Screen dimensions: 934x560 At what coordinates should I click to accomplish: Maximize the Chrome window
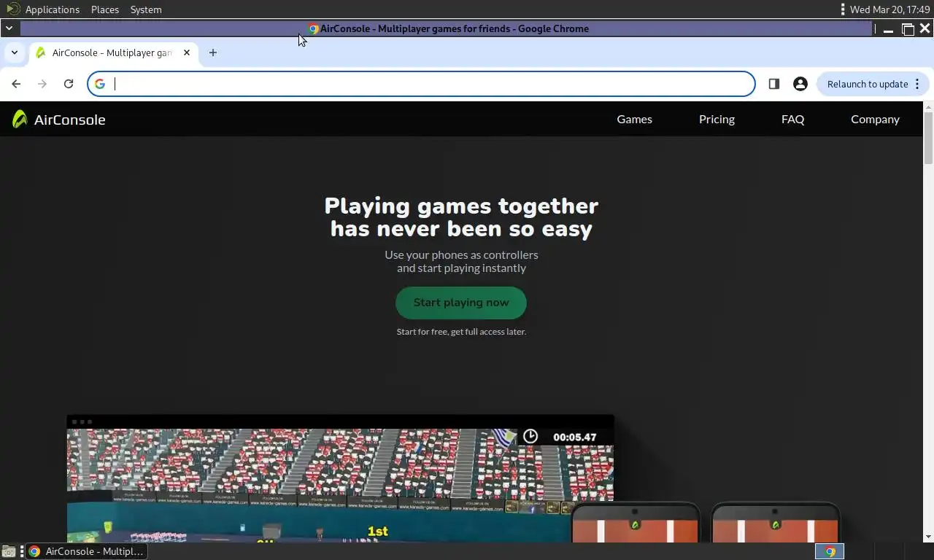tap(907, 29)
